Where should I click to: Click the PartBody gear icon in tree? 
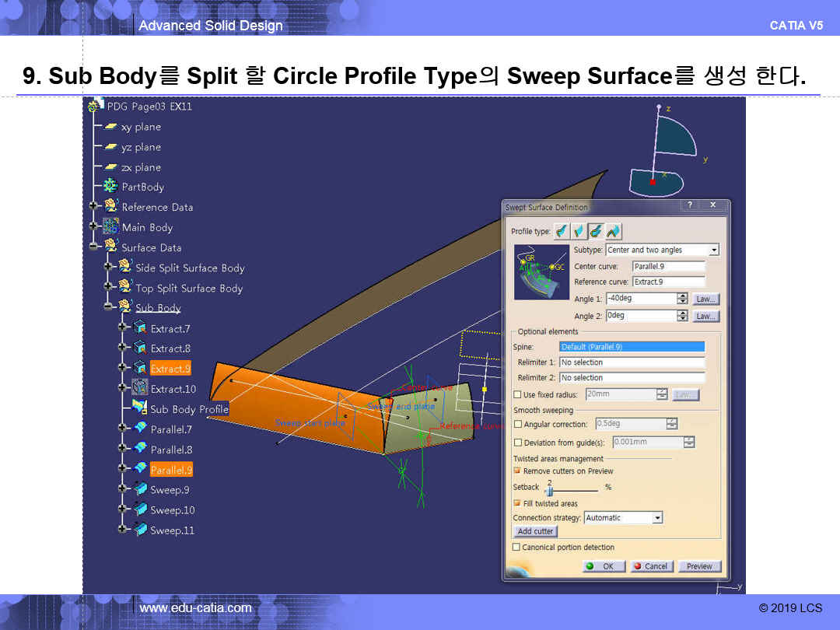point(110,187)
